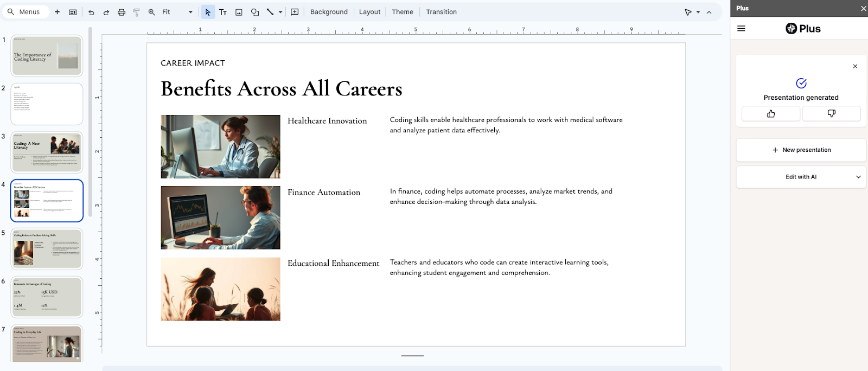The height and width of the screenshot is (371, 868).
Task: Click the thumbs up feedback button
Action: pos(770,113)
